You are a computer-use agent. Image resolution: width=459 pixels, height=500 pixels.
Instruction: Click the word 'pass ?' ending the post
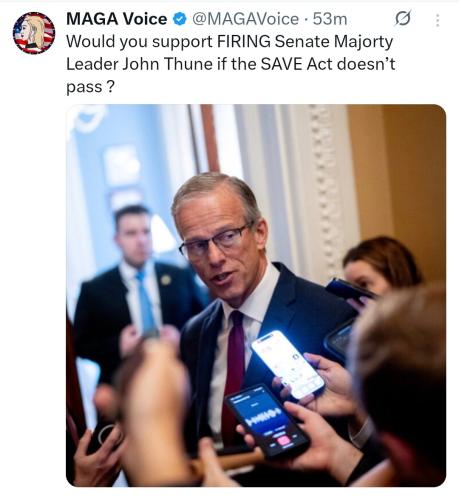90,87
